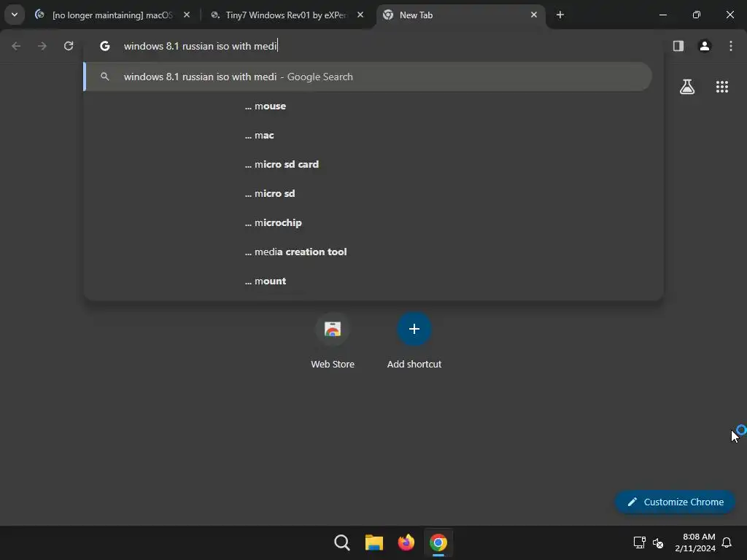Go forward to the next page
747x560 pixels.
[x=42, y=46]
